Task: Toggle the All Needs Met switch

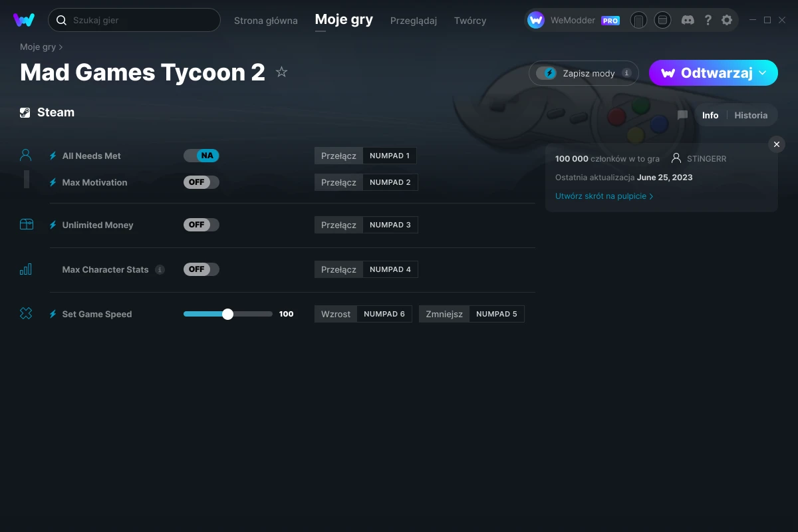Action: (201, 156)
